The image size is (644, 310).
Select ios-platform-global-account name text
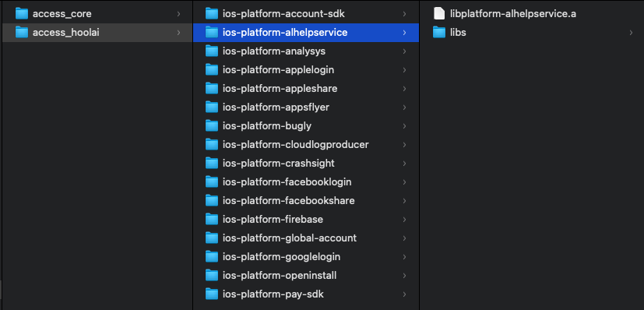[x=290, y=238]
